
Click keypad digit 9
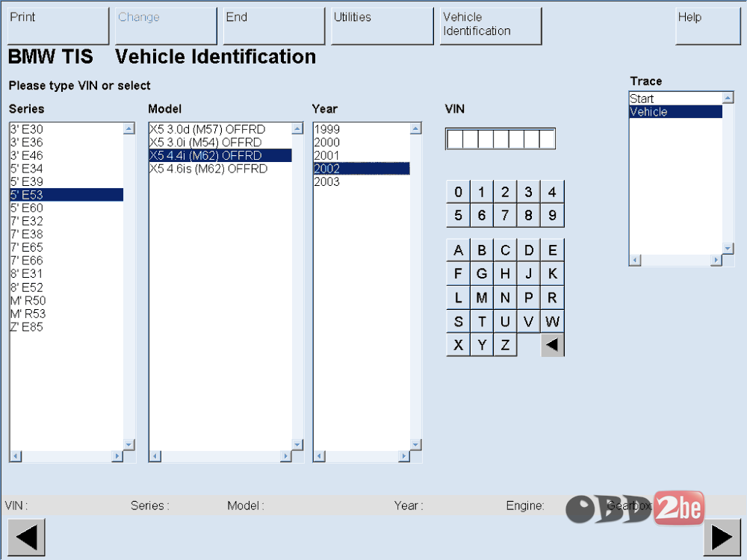click(552, 215)
